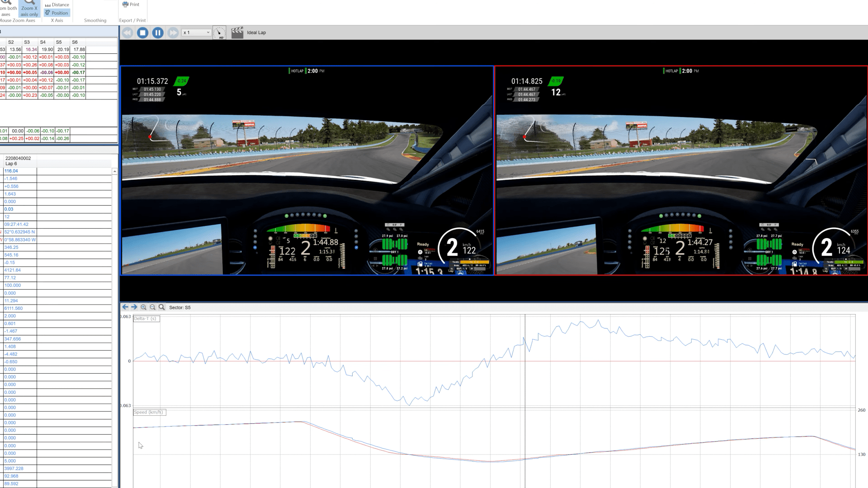Click the playback speed gauge HD icon
The image size is (868, 488).
pyautogui.click(x=220, y=32)
